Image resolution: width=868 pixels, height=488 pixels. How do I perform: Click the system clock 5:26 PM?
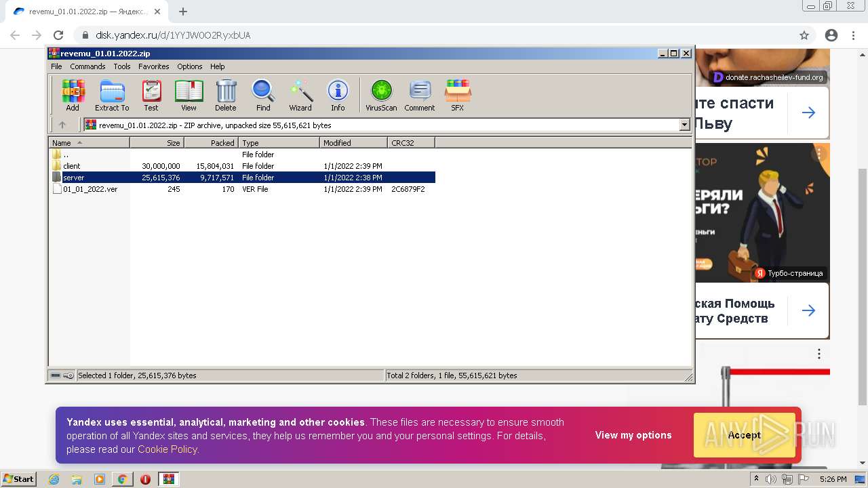click(833, 479)
